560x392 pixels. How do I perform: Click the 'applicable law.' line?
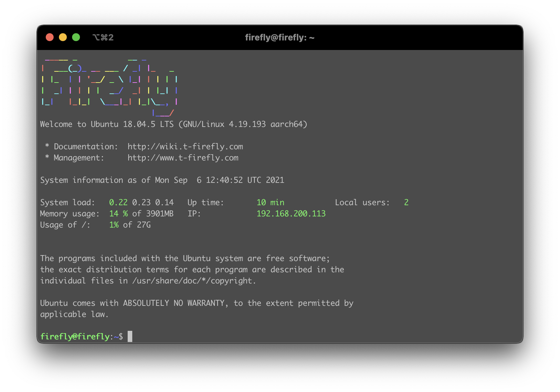point(74,314)
